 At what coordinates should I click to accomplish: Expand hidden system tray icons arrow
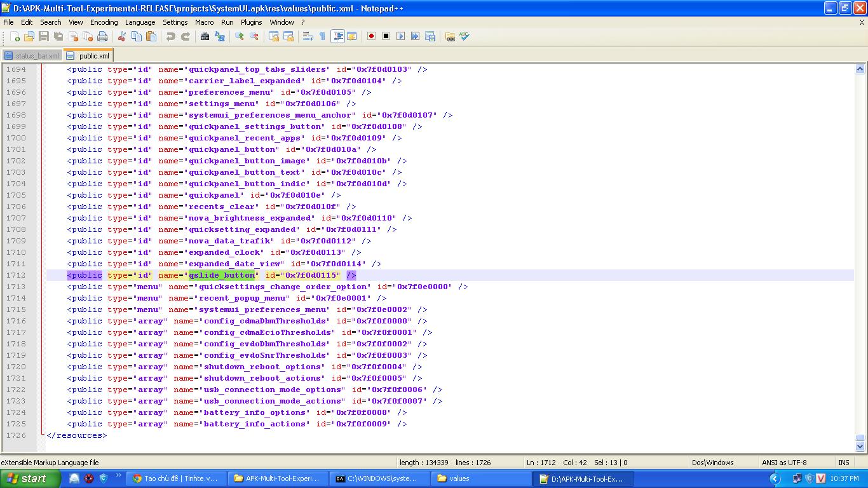[x=775, y=478]
